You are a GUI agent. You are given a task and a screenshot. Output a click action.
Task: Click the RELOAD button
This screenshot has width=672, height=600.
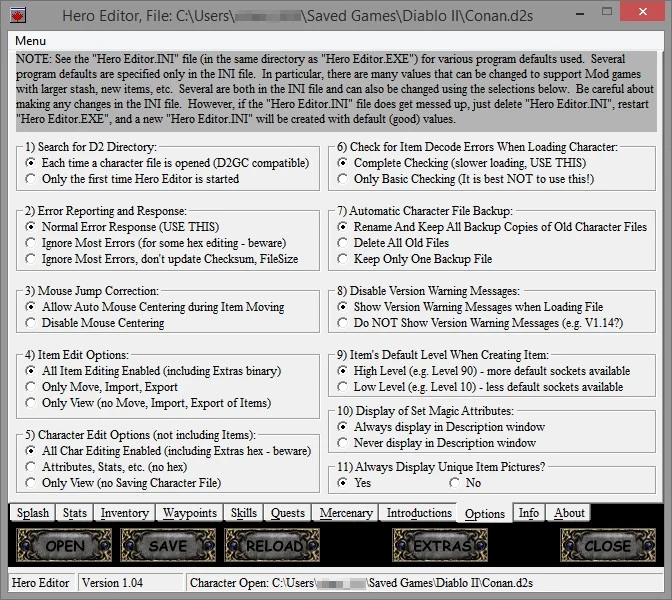(272, 546)
